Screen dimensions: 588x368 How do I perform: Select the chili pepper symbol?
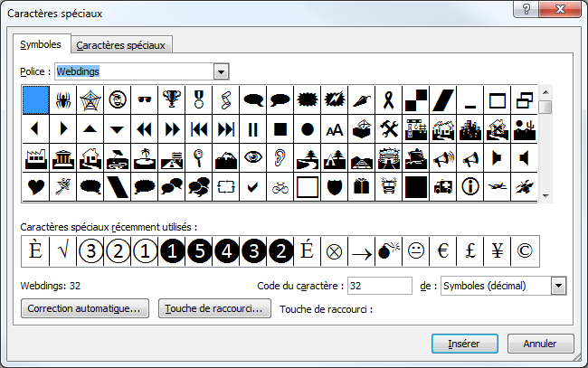coord(362,100)
